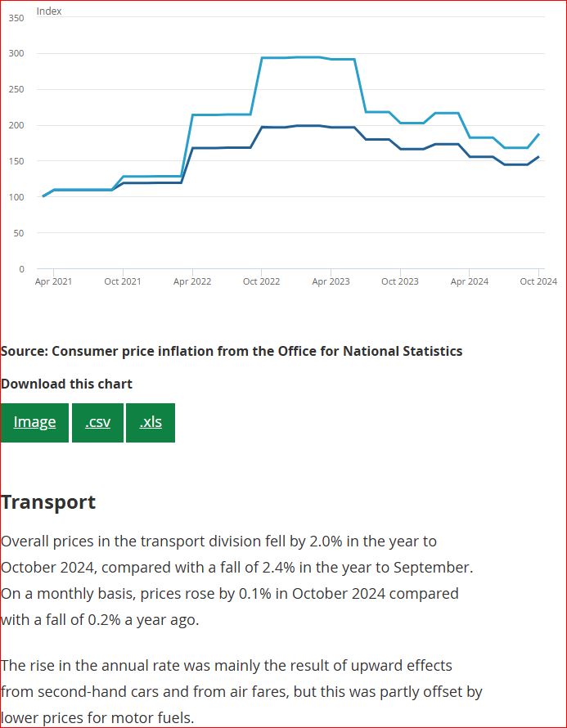The image size is (567, 728).
Task: Click the paragraph starting 'Overall prices in the transport'
Action: [x=236, y=580]
